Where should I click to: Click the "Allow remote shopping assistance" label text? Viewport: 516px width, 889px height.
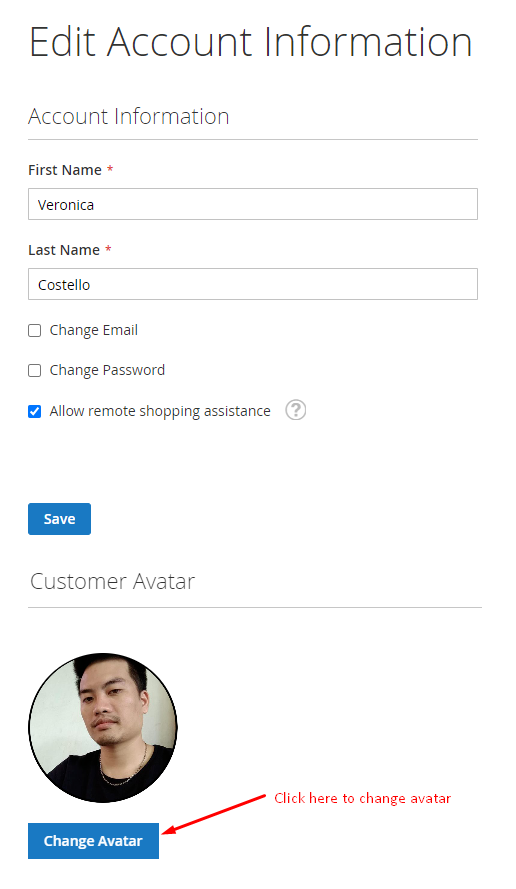[x=160, y=411]
